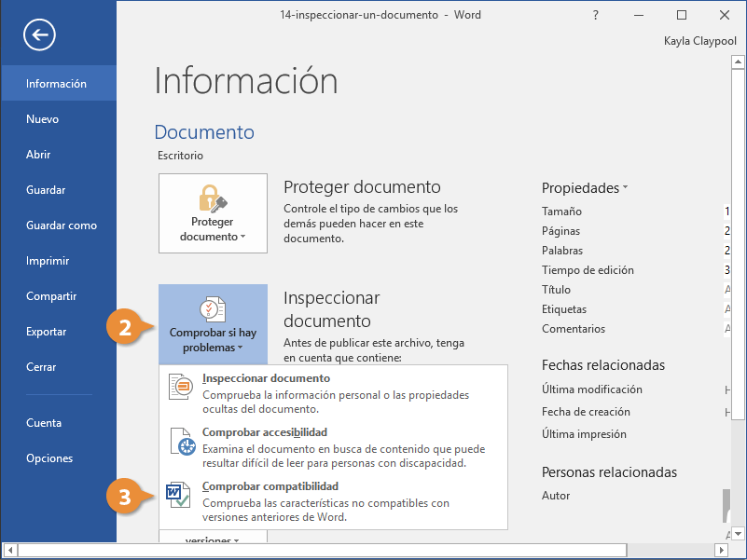Select Exportar in the sidebar
747x560 pixels.
click(x=47, y=332)
